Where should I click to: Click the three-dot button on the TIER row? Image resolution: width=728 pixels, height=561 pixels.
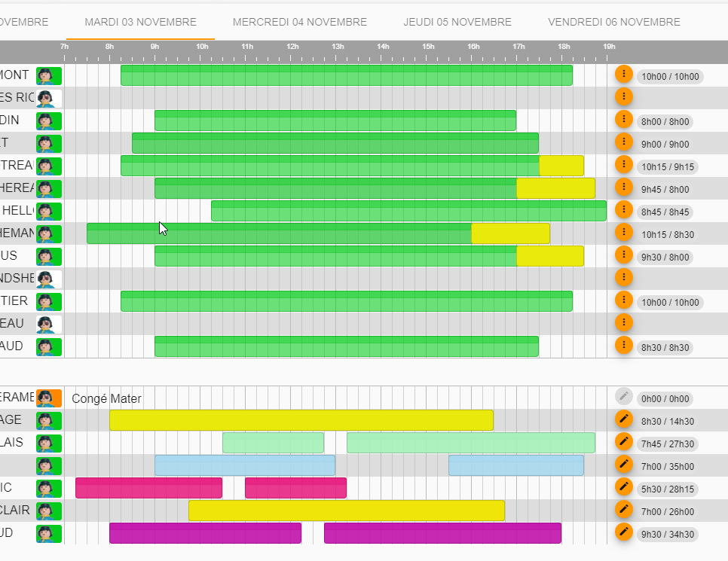click(623, 300)
